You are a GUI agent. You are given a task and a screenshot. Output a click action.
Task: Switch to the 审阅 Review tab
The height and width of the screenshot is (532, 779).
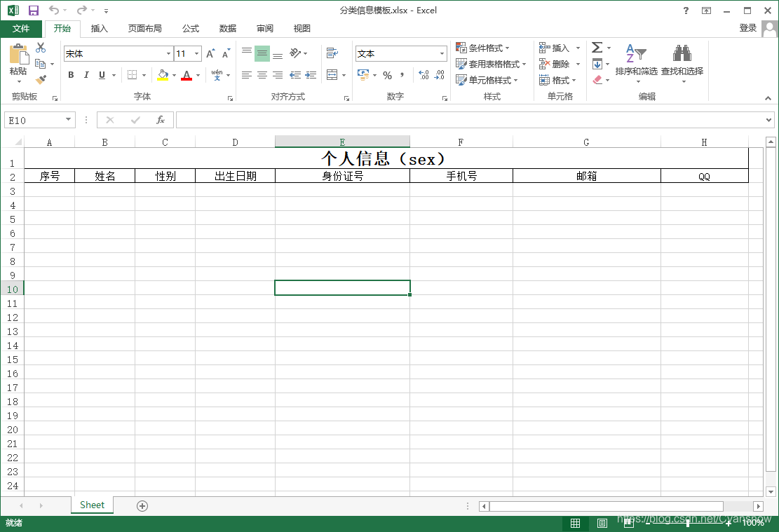(x=265, y=28)
